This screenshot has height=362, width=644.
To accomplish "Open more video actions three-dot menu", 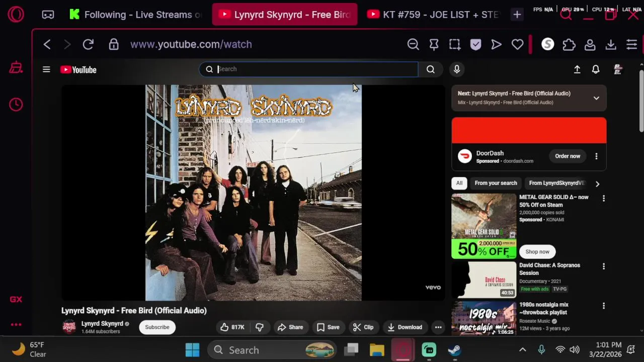I will click(x=438, y=327).
